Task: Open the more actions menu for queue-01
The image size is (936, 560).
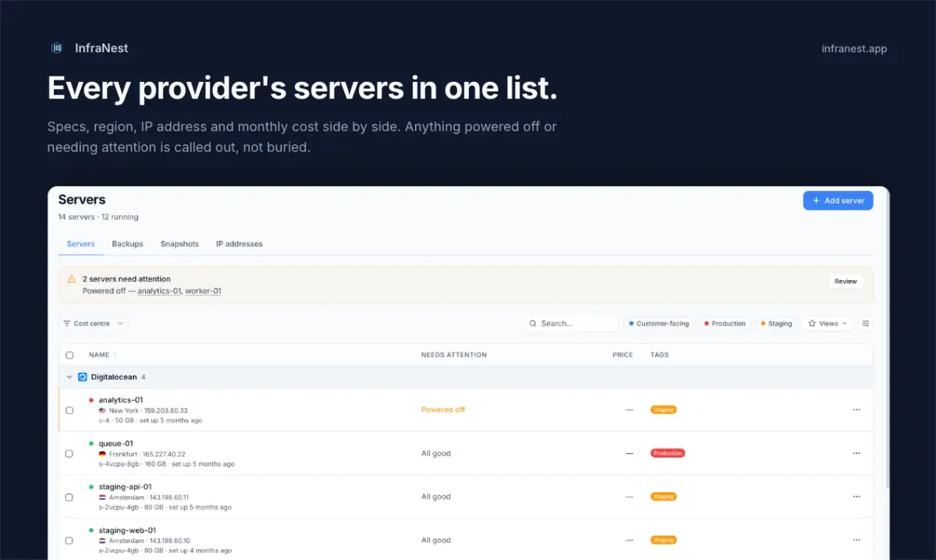Action: pyautogui.click(x=856, y=453)
